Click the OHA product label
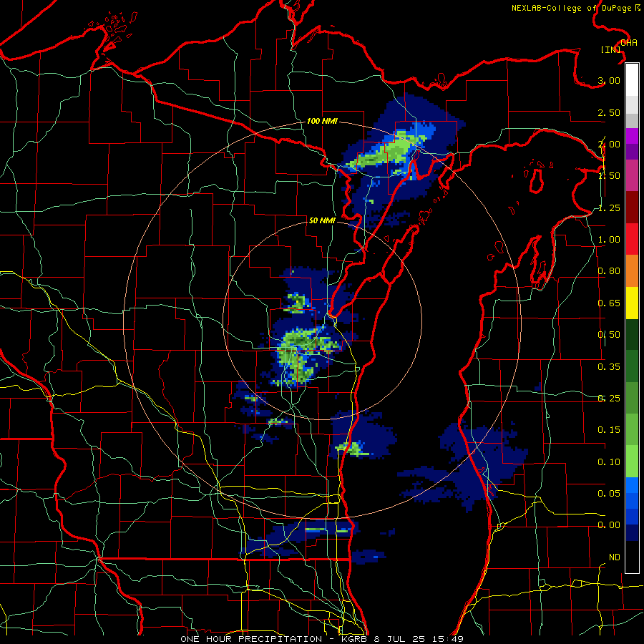The width and height of the screenshot is (644, 644). point(629,42)
